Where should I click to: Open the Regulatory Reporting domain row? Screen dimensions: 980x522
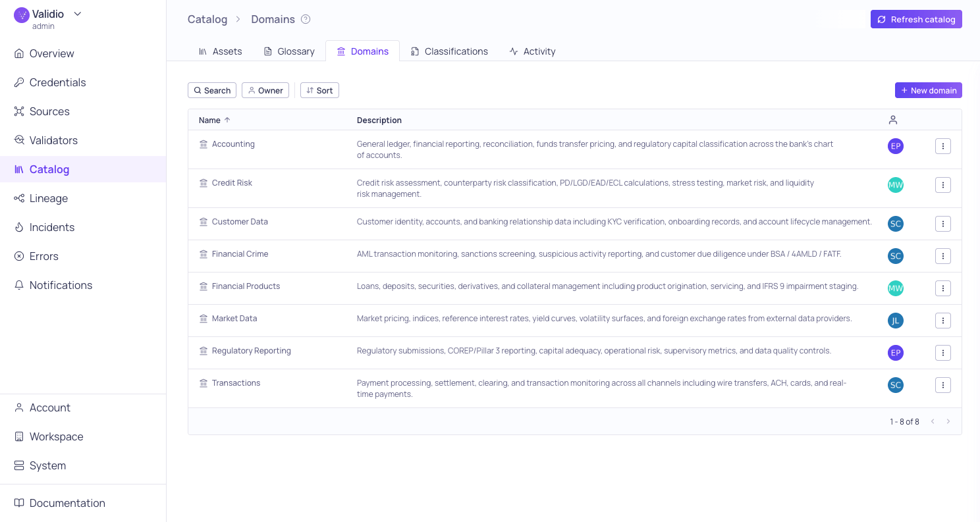pyautogui.click(x=574, y=353)
